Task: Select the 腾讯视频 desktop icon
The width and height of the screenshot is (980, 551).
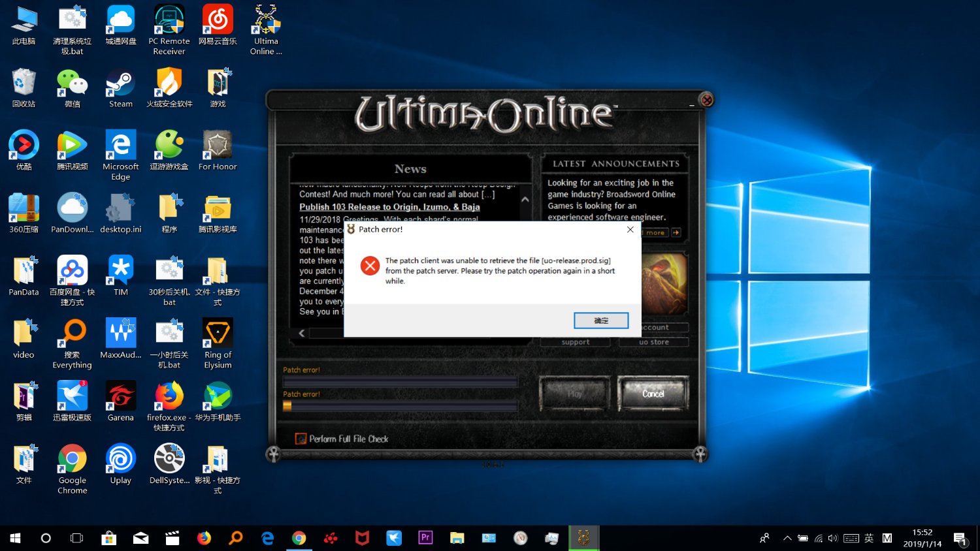Action: [73, 151]
